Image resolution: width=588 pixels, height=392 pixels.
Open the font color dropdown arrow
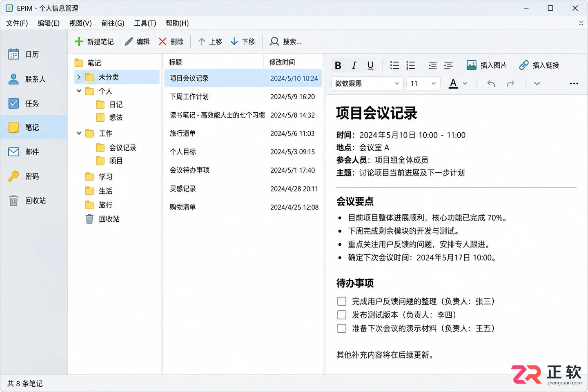click(x=465, y=84)
